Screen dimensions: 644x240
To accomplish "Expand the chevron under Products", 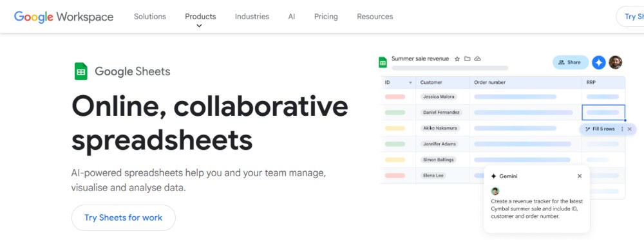I will [x=199, y=26].
